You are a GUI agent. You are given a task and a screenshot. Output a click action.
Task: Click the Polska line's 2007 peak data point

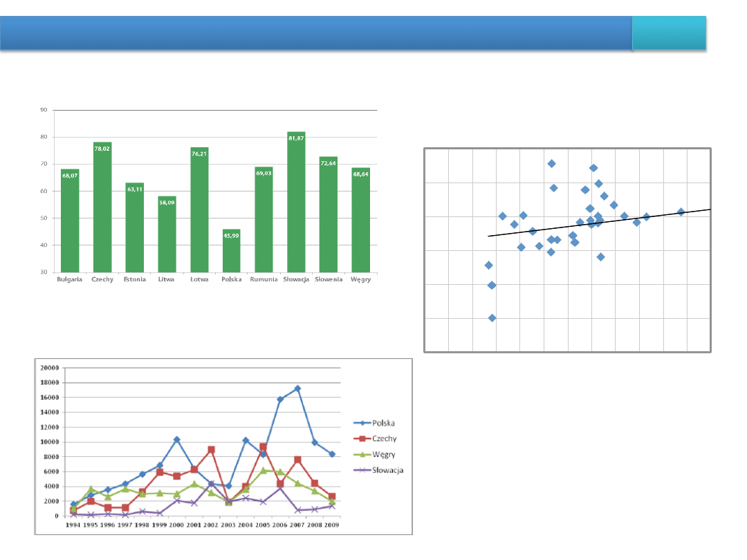click(x=297, y=389)
